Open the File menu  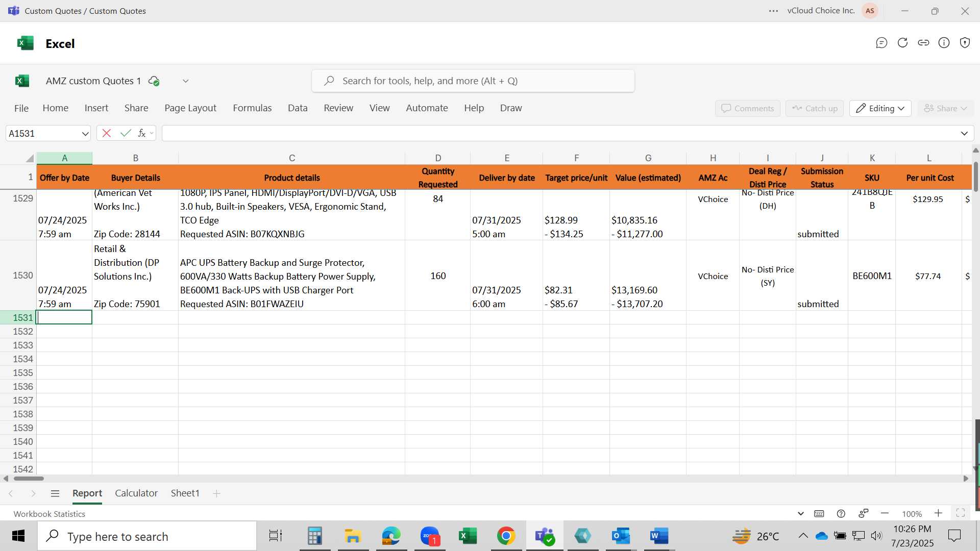(x=21, y=108)
